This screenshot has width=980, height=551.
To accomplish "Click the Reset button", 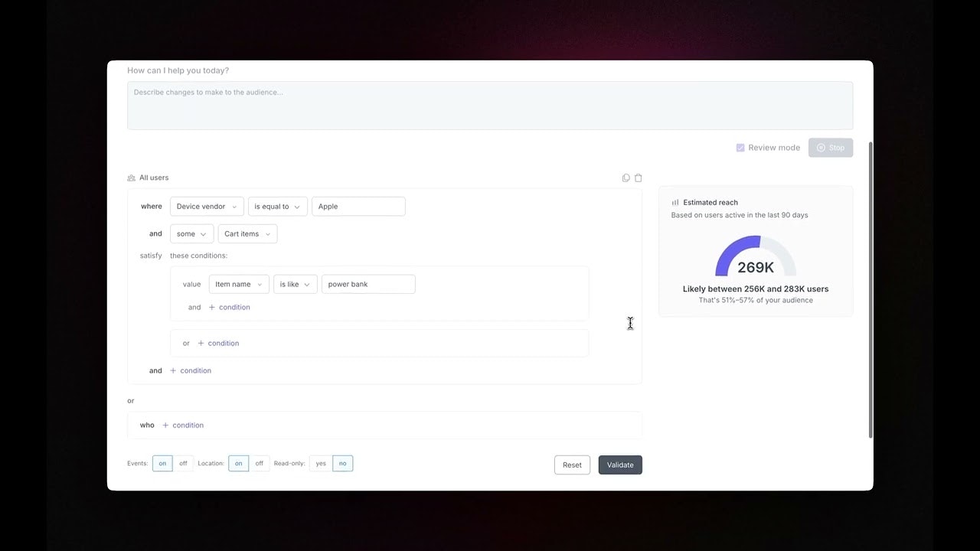I will (x=572, y=465).
